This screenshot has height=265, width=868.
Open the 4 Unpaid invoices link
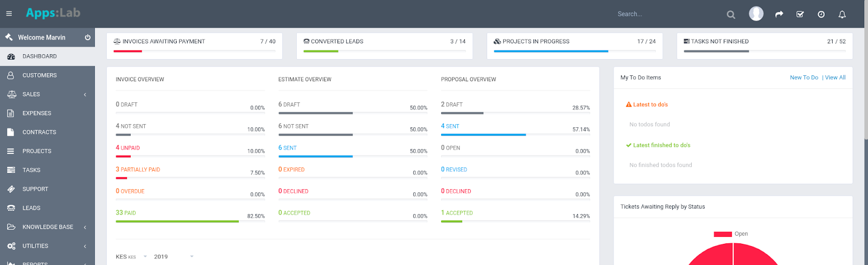[x=127, y=148]
